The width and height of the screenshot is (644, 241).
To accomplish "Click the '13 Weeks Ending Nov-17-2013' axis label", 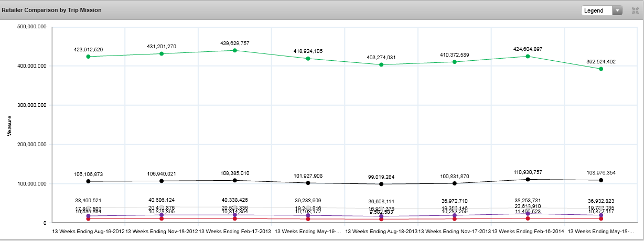I will [x=454, y=231].
